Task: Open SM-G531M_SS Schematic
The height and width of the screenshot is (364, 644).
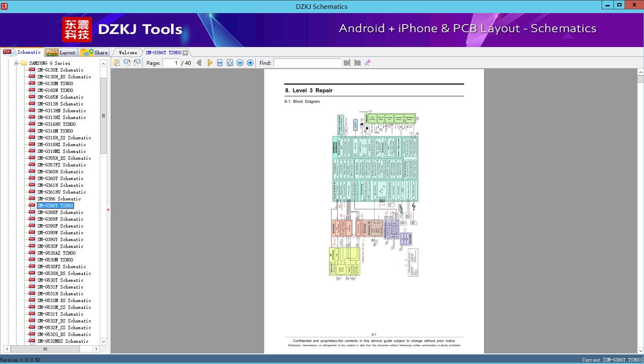Action: (x=64, y=307)
